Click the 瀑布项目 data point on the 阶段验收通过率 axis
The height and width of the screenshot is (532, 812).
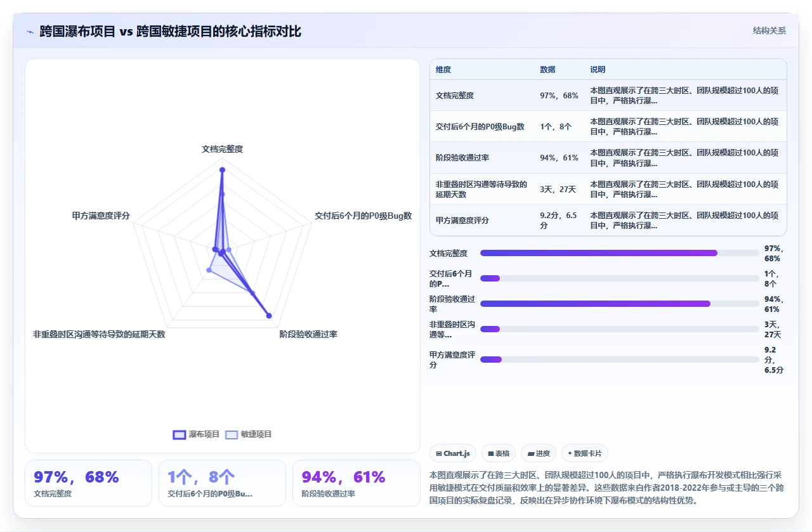[x=268, y=316]
